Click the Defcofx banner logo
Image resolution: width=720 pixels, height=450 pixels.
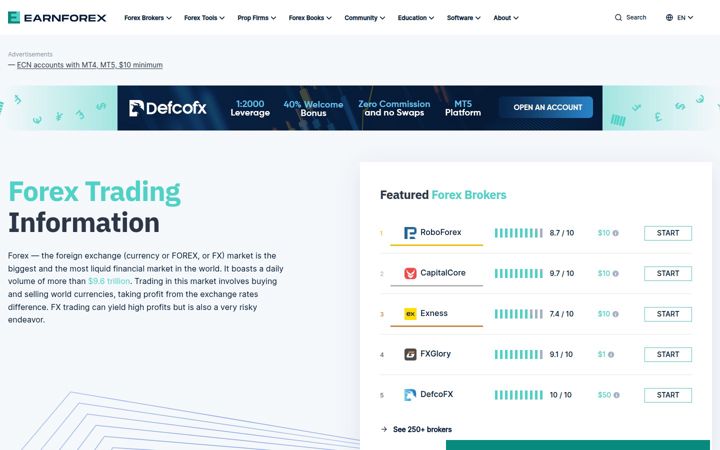(168, 108)
